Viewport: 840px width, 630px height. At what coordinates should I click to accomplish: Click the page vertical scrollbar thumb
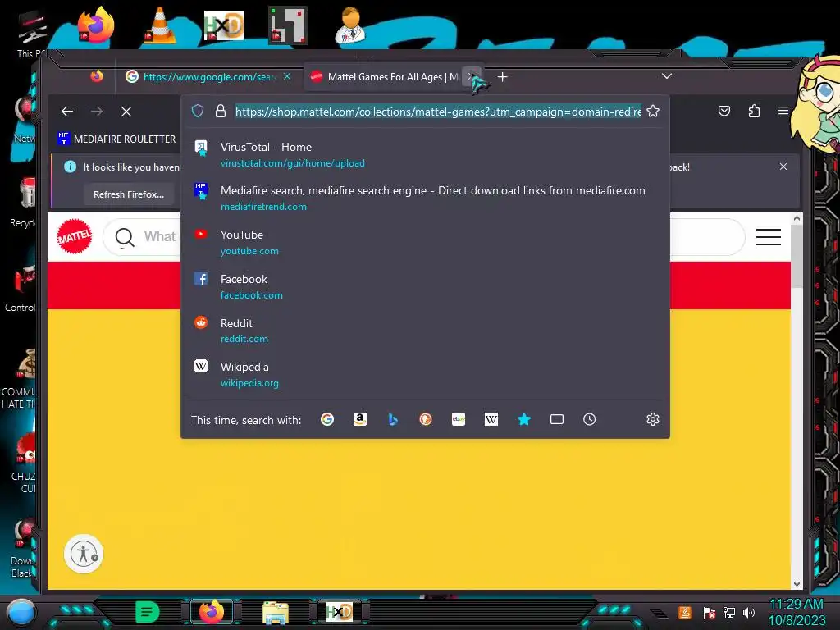click(x=797, y=256)
